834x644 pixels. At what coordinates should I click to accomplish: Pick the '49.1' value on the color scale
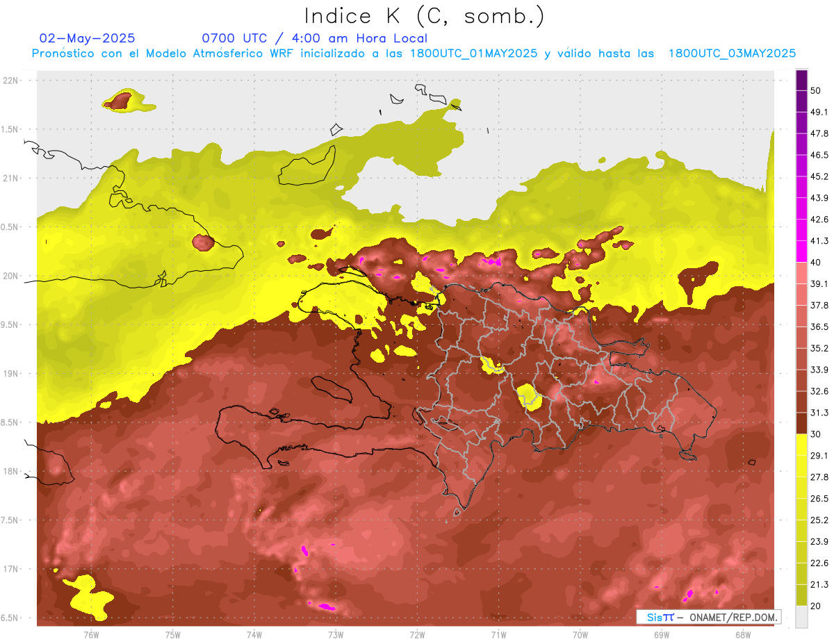(x=819, y=112)
